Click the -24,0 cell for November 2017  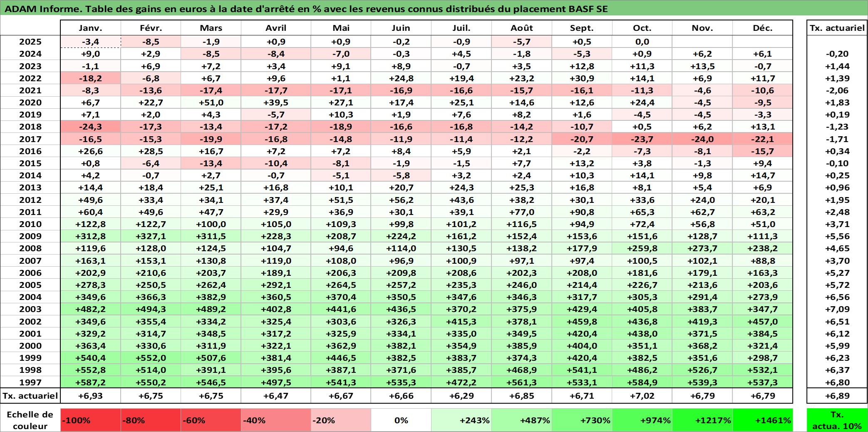(702, 139)
